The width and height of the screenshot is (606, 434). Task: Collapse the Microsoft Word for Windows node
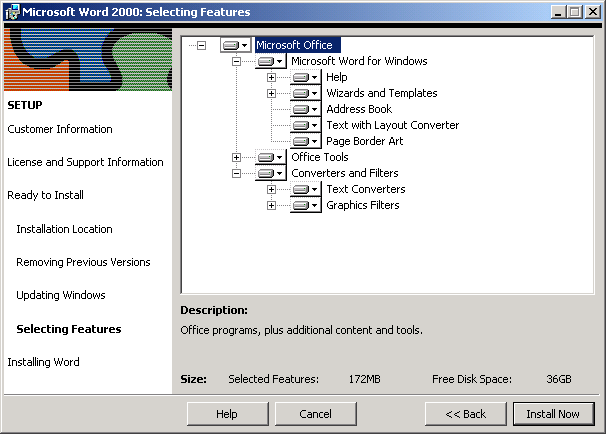236,61
